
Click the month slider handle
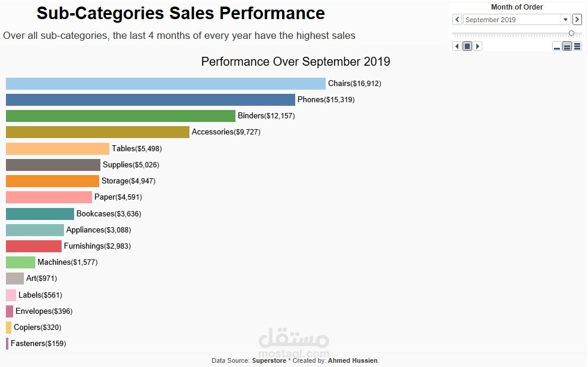571,33
